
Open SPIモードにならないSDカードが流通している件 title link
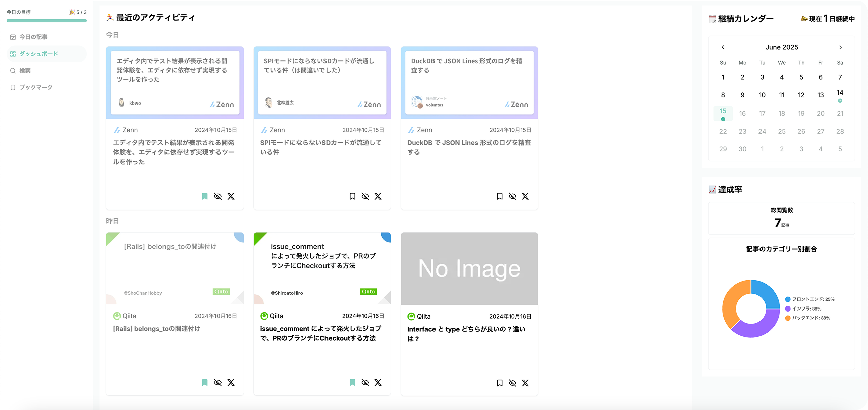pyautogui.click(x=320, y=147)
